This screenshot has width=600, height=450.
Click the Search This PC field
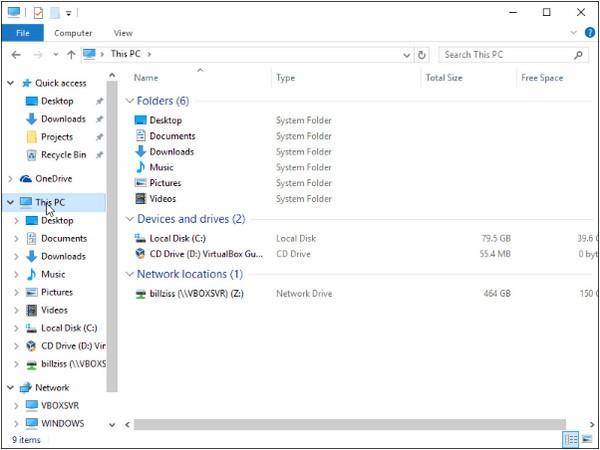tap(505, 54)
